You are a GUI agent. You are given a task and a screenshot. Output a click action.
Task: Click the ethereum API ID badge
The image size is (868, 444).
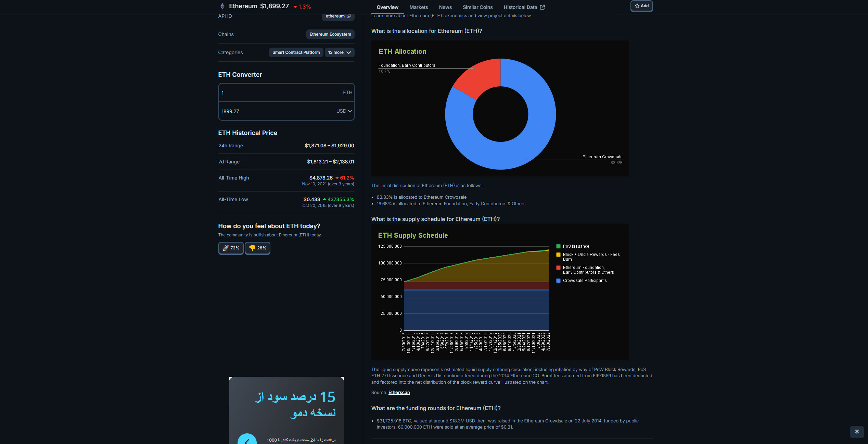coord(338,16)
